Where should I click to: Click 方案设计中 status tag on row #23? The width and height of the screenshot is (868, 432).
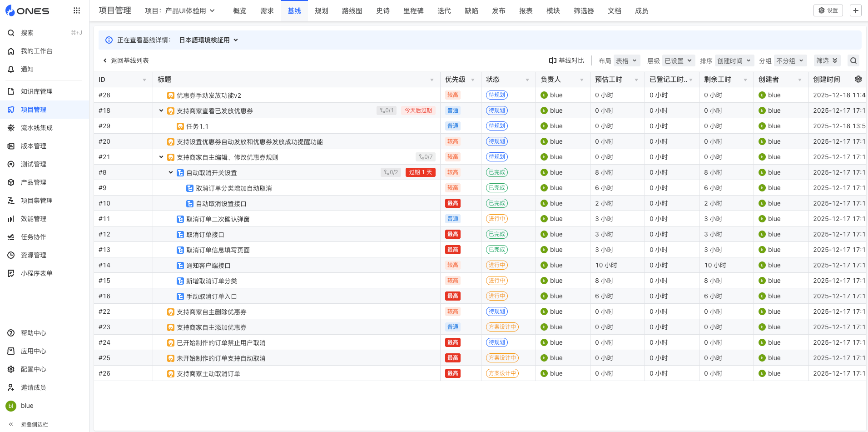click(502, 327)
